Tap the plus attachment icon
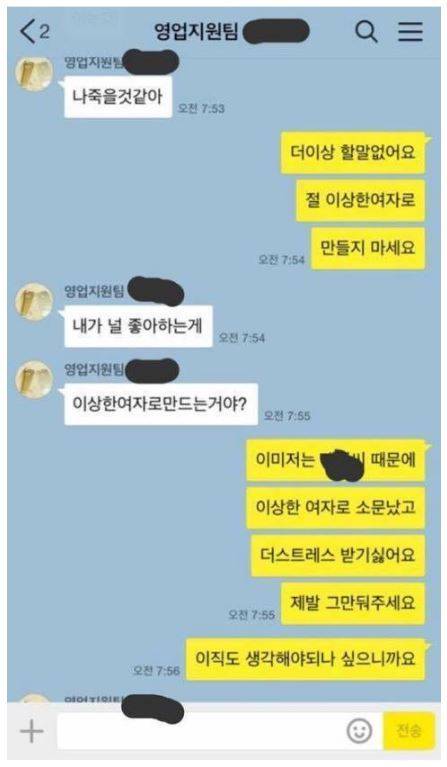Screen dimensions: 447x767 point(32,731)
